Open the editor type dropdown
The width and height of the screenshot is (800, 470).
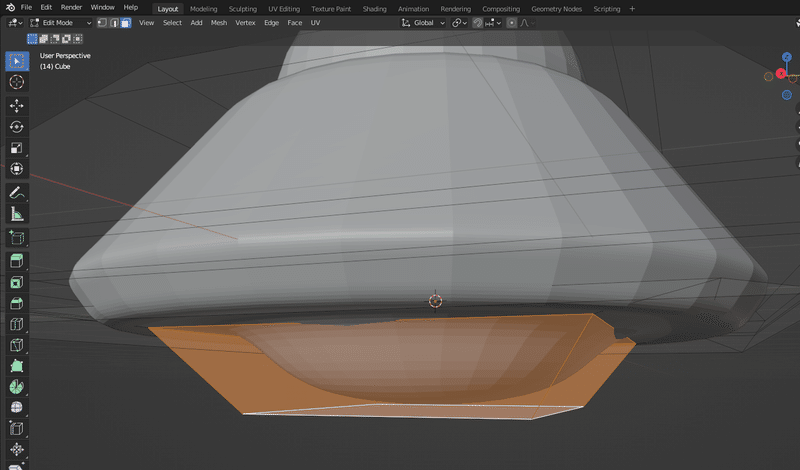point(15,22)
